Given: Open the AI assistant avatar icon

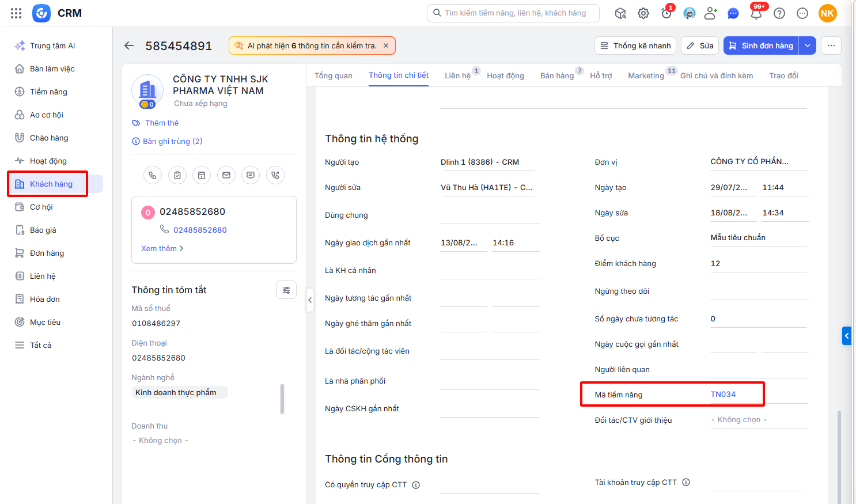Looking at the screenshot, I should pyautogui.click(x=690, y=13).
